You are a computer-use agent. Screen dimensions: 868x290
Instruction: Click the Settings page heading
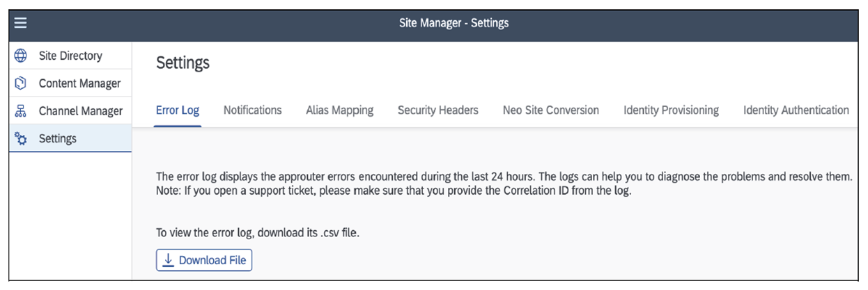[x=183, y=63]
